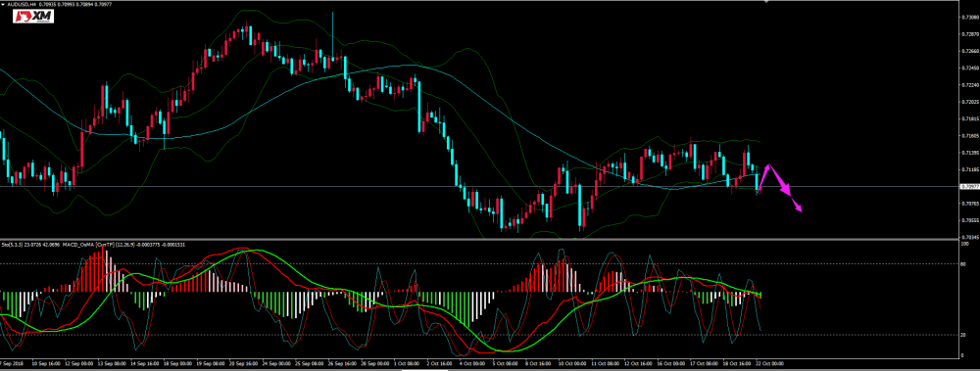
Task: Click the 22 Oct 00:00 time axis label
Action: [x=770, y=363]
